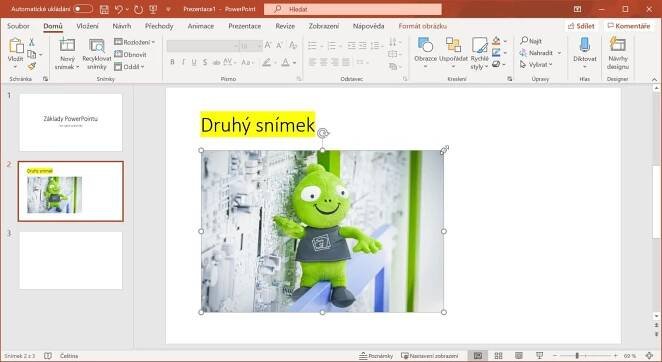Click fit slide to window icon
The image size is (662, 362).
650,356
